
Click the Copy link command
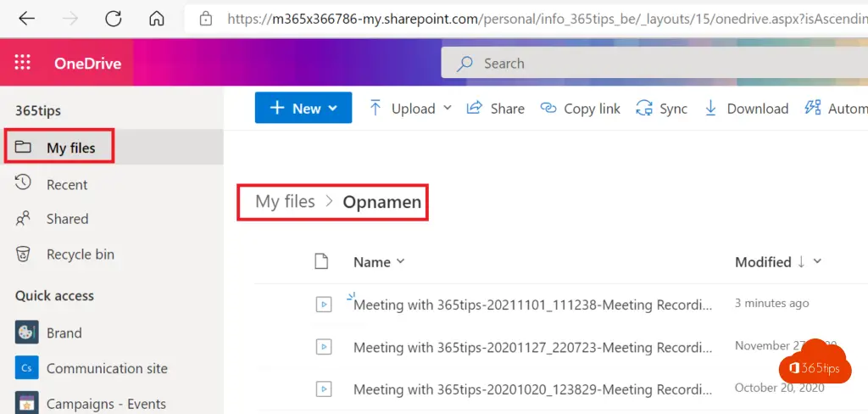coord(580,109)
